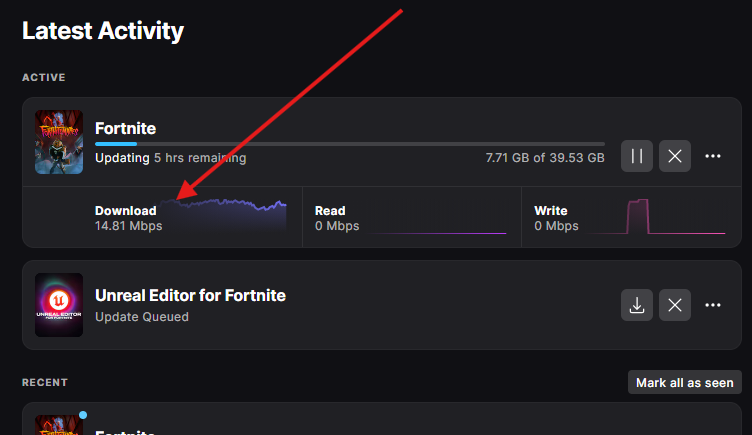Image resolution: width=752 pixels, height=435 pixels.
Task: Click Mark all as seen button
Action: point(684,382)
